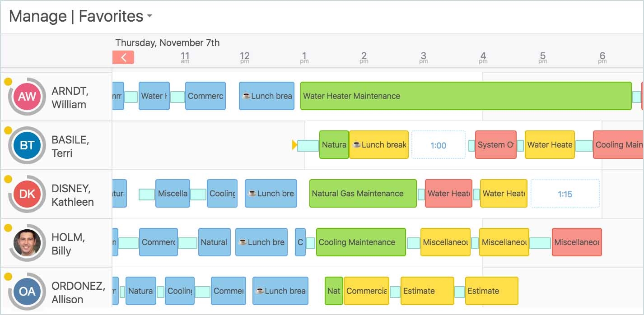Open the Favorites dropdown in the header

tap(149, 17)
